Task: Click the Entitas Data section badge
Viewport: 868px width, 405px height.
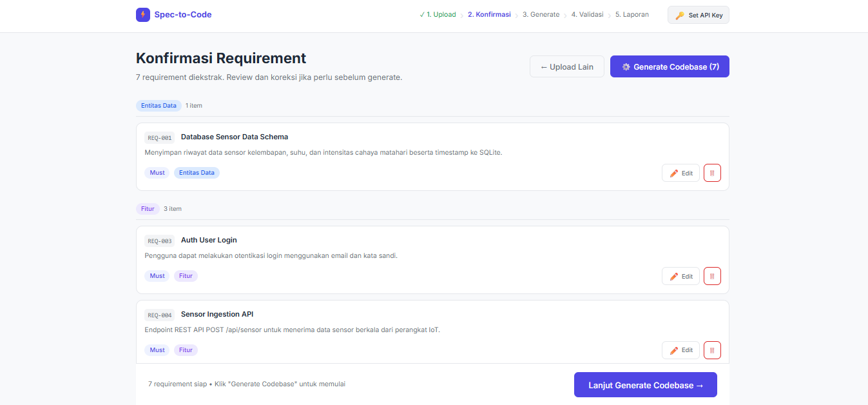Action: tap(159, 106)
